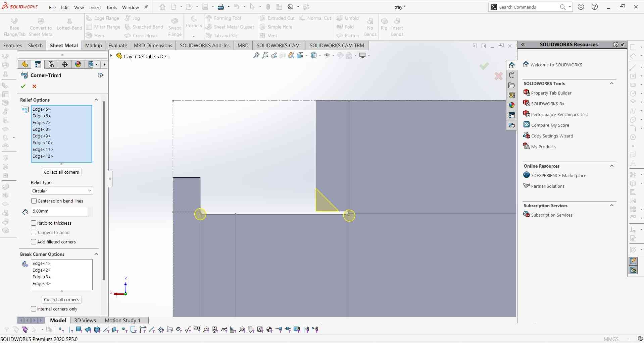Pin the SOLIDWORKS Resources pane
Image resolution: width=644 pixels, height=343 pixels.
pyautogui.click(x=623, y=44)
